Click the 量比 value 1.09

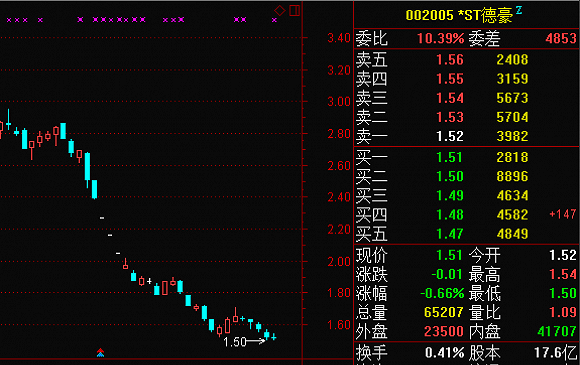point(563,313)
